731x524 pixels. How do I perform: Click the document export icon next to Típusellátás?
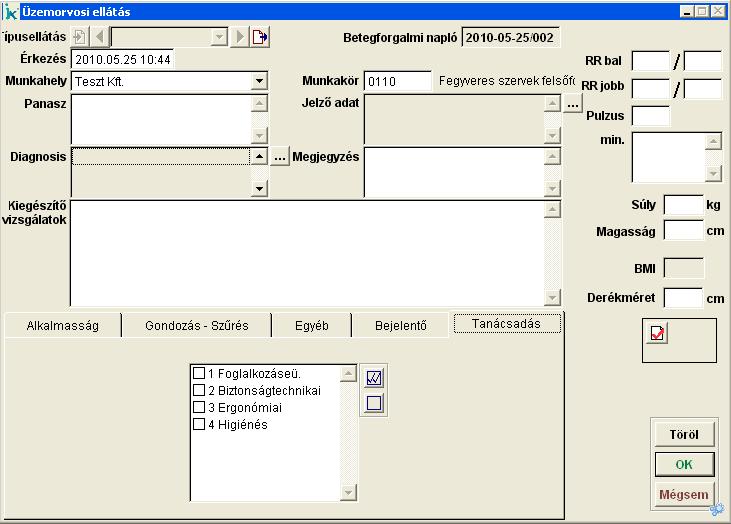[x=260, y=37]
